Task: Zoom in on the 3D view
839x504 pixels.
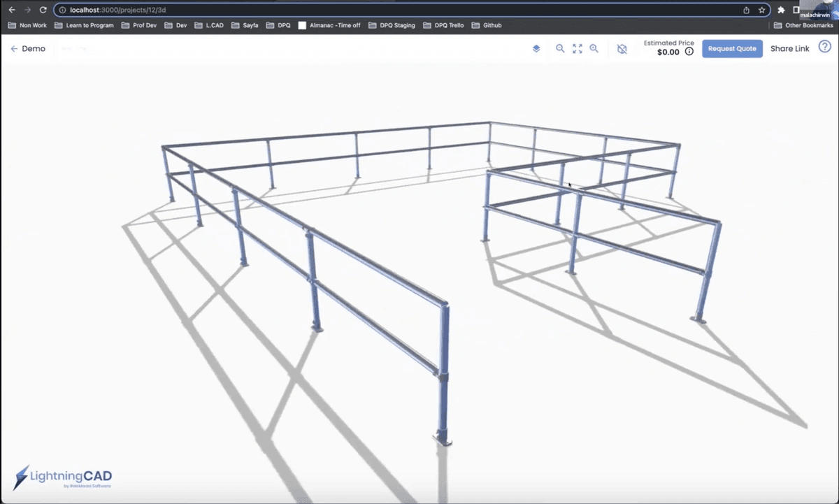Action: pos(594,49)
